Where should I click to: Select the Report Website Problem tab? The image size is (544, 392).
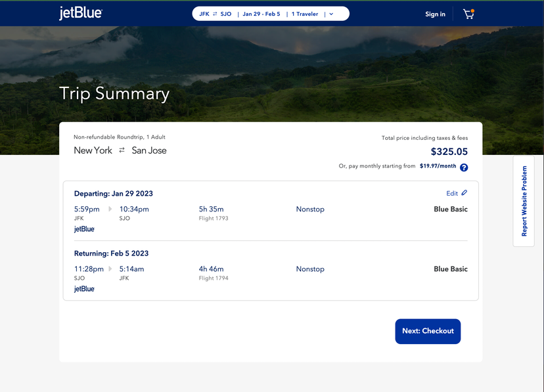coord(523,200)
